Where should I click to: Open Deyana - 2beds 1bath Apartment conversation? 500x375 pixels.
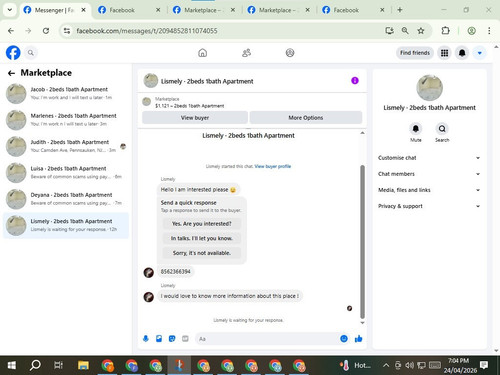[x=66, y=199]
